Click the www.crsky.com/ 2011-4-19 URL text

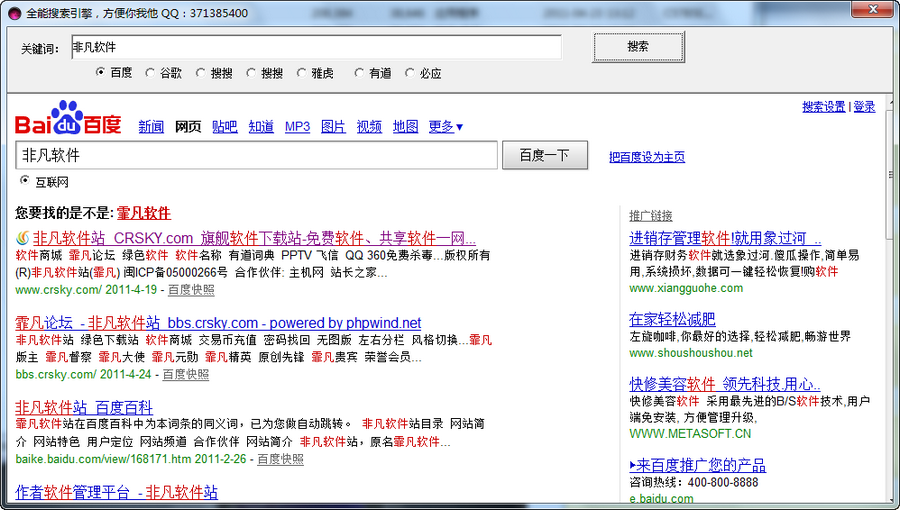(86, 290)
